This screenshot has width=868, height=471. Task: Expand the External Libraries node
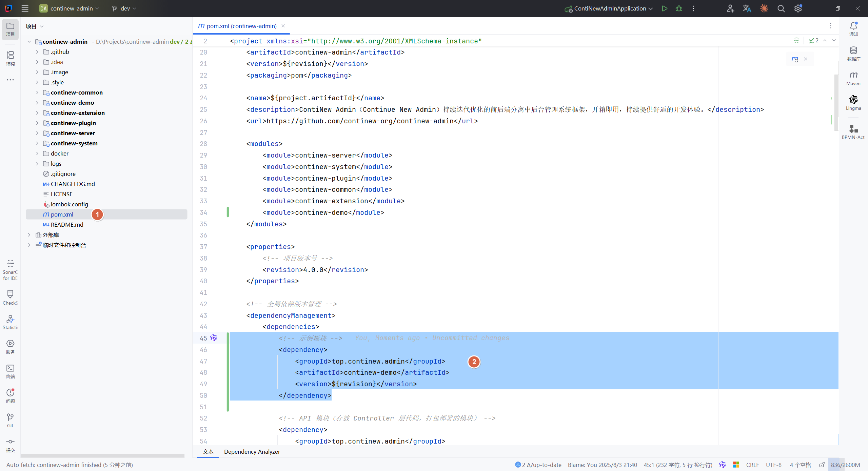(x=29, y=235)
